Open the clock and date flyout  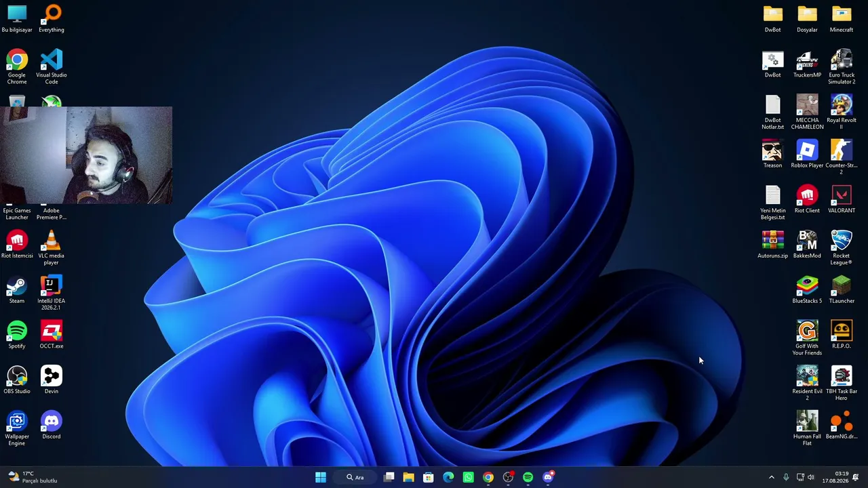point(835,477)
